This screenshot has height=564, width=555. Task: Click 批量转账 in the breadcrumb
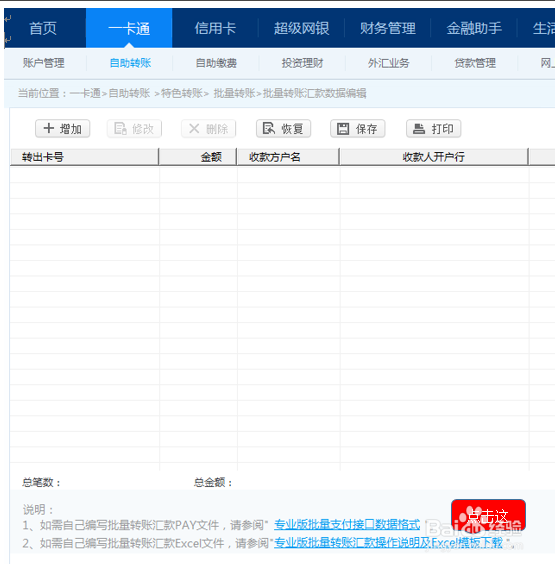235,94
